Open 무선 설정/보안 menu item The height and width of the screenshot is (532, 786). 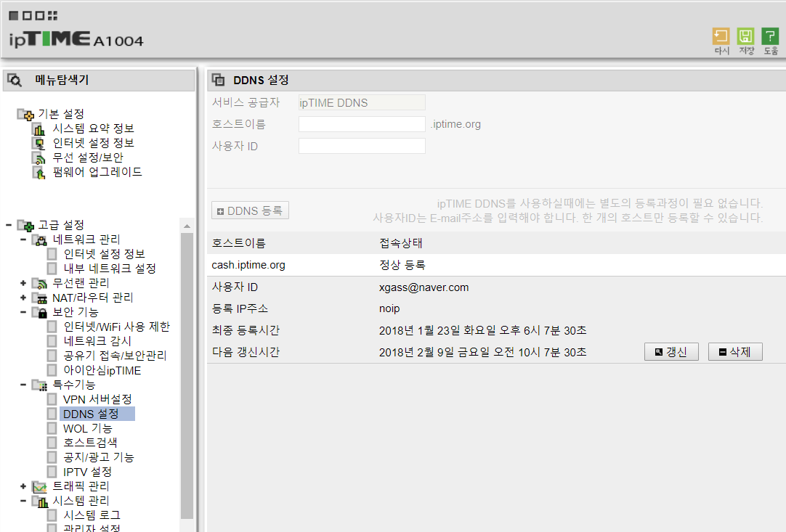point(88,157)
